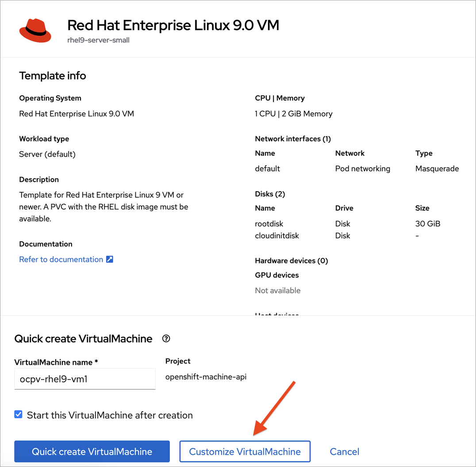The image size is (476, 467).
Task: Click the external link icon beside Refer to documentation
Action: click(110, 259)
